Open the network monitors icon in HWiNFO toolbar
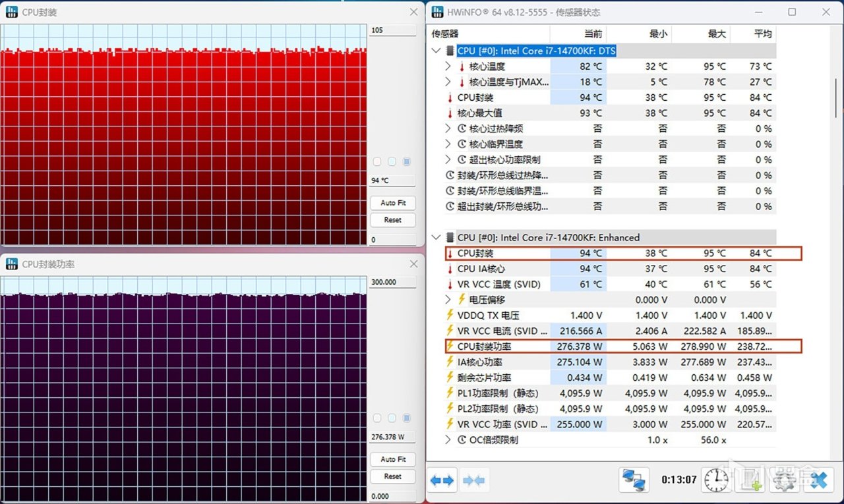This screenshot has height=504, width=844. point(634,480)
